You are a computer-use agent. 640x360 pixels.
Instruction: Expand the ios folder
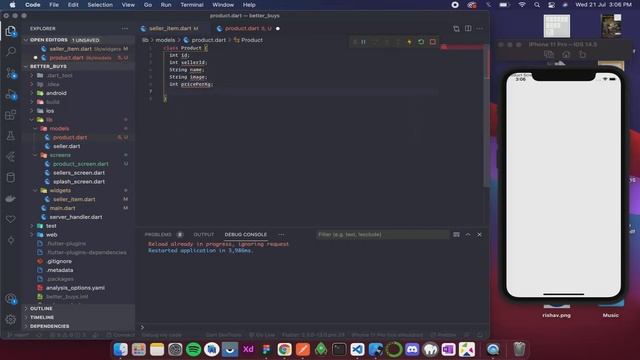pos(50,111)
